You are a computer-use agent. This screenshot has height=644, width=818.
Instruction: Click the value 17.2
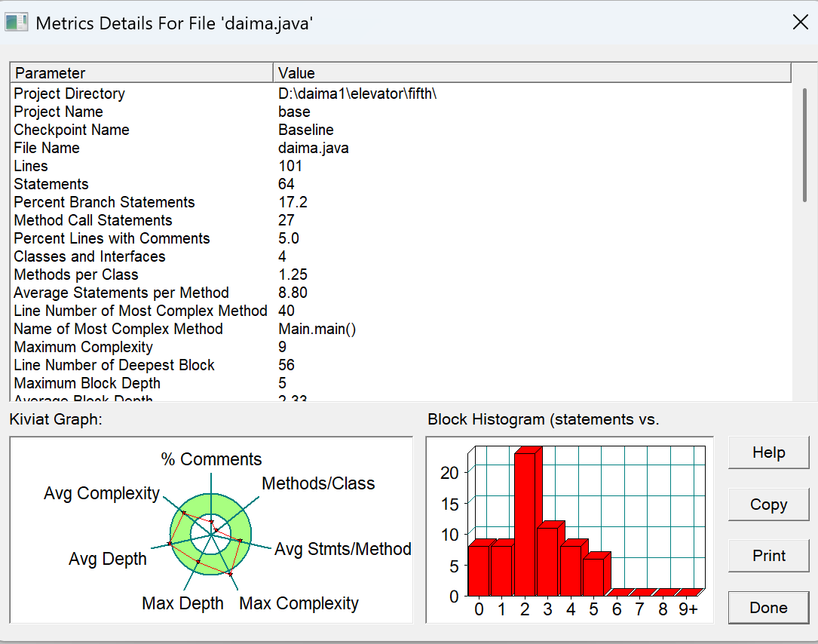[x=293, y=202]
